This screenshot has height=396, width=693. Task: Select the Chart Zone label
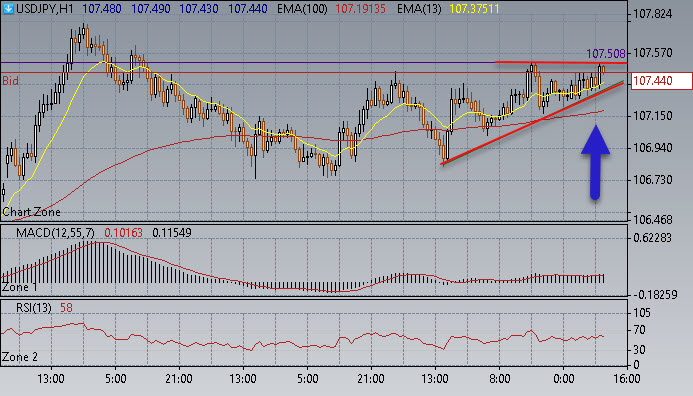(31, 212)
